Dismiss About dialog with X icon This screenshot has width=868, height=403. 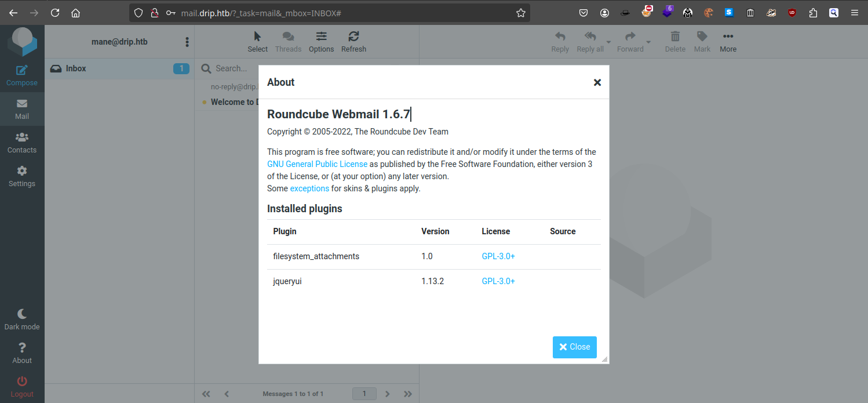tap(597, 82)
